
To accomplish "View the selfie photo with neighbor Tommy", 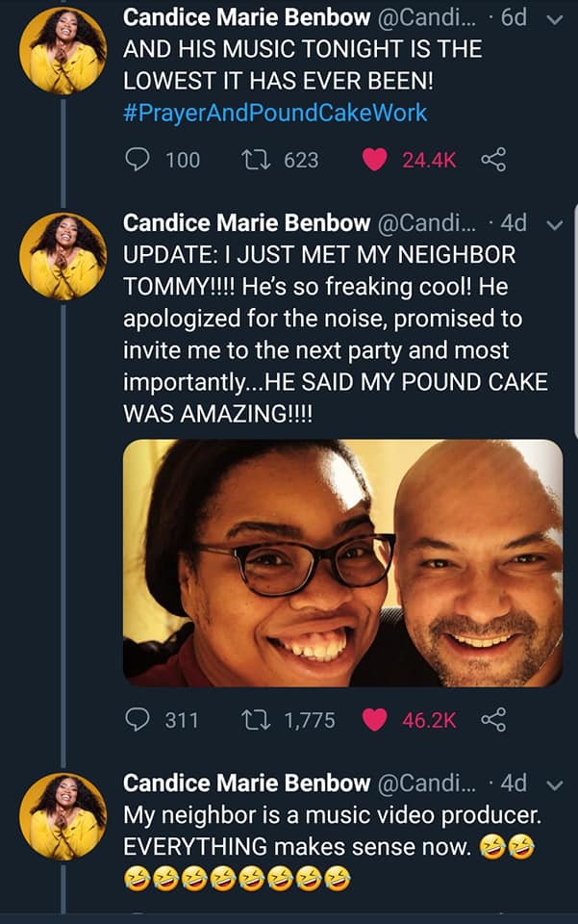I will (342, 563).
